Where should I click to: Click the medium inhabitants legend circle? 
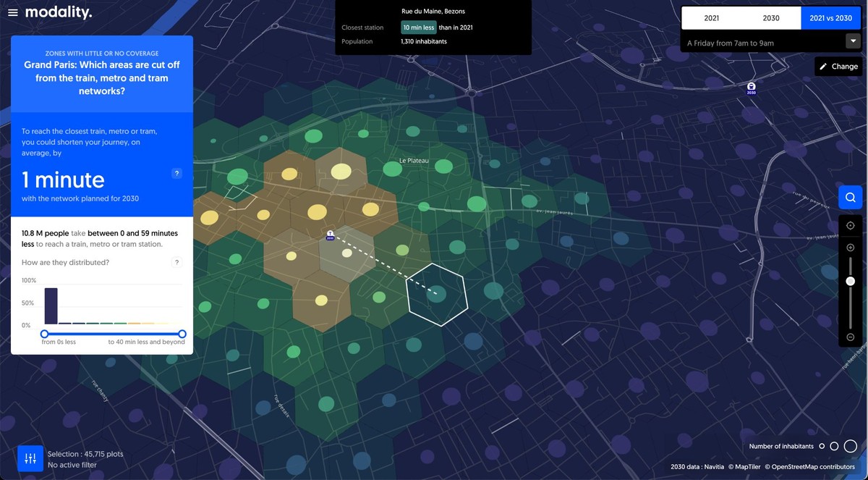pos(834,447)
